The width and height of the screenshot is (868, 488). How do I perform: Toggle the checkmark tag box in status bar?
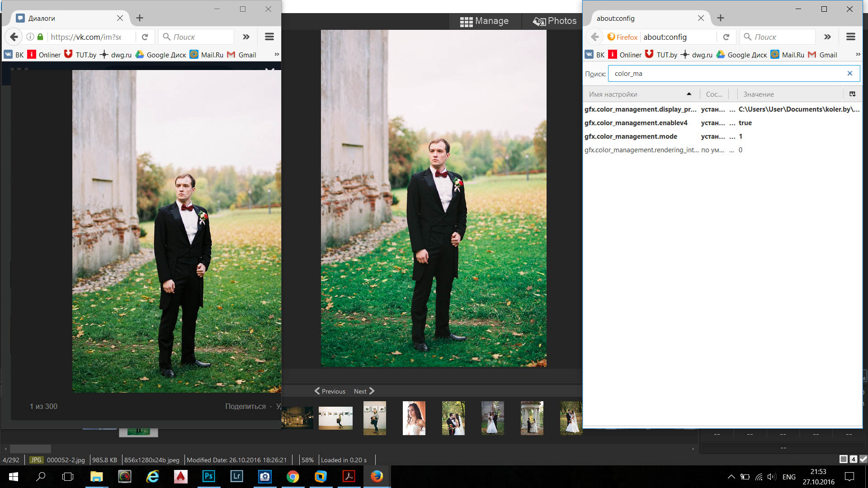(x=863, y=459)
